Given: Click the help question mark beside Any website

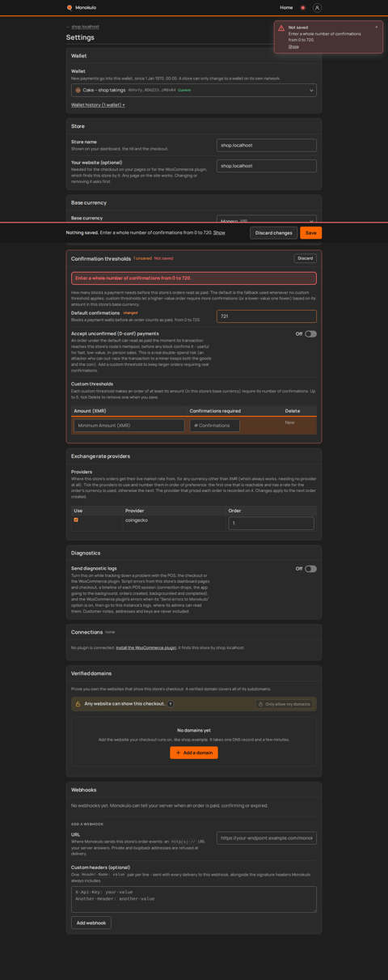Looking at the screenshot, I should pyautogui.click(x=171, y=704).
